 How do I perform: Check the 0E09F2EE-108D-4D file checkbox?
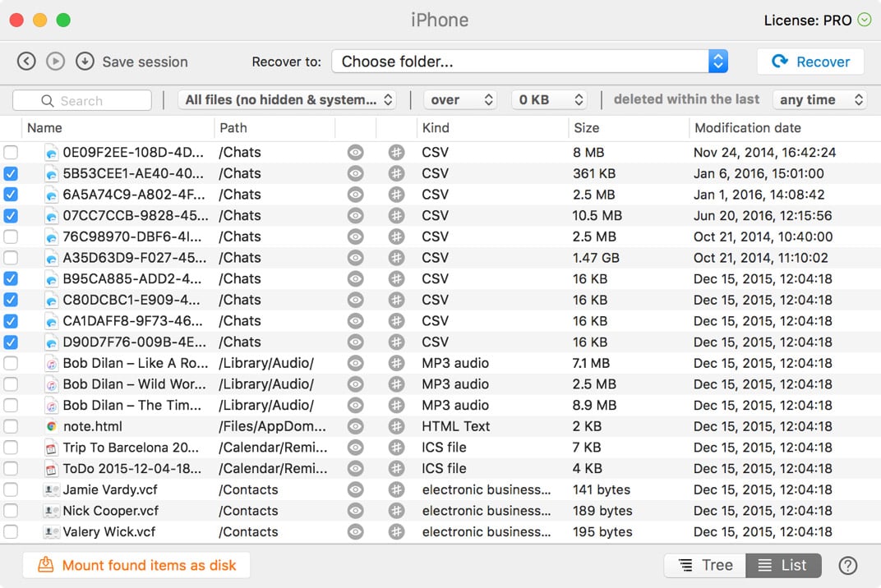pos(11,152)
